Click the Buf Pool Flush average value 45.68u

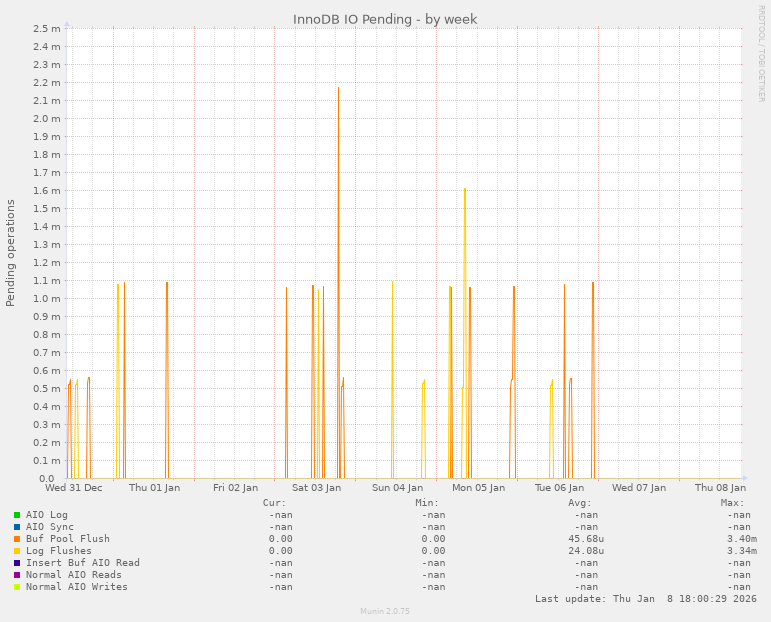(x=586, y=539)
